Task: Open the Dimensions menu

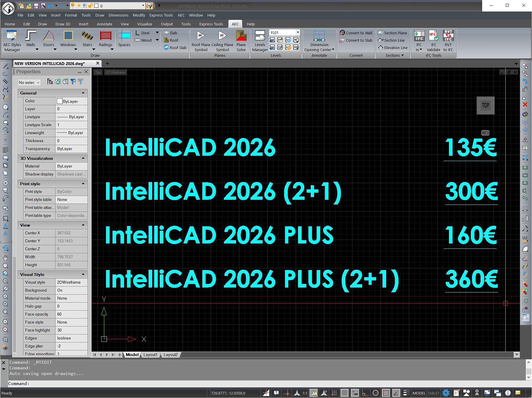Action: click(118, 15)
